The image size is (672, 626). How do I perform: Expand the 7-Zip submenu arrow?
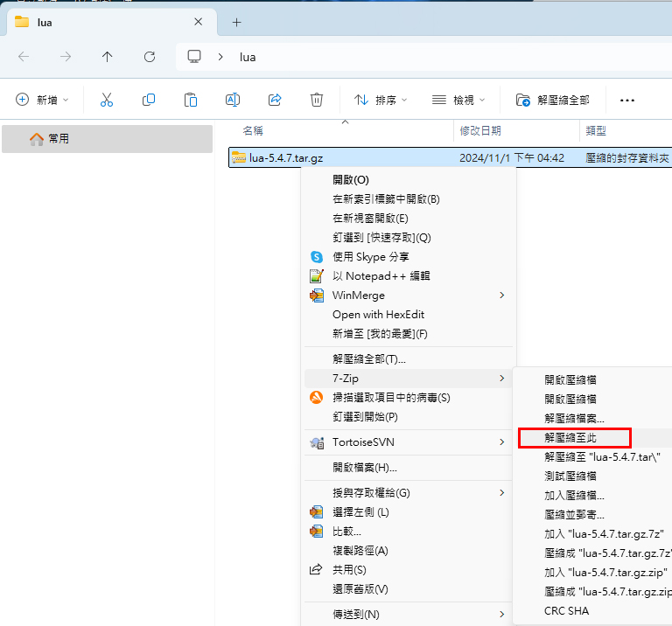point(502,378)
